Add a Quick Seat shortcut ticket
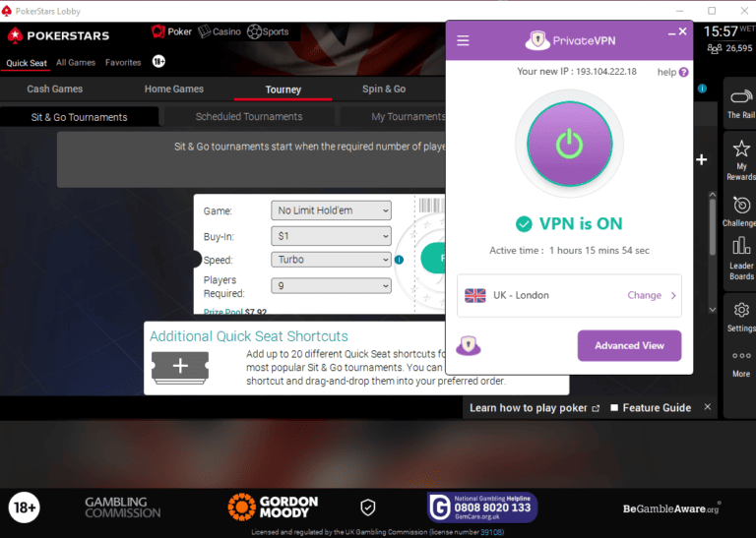This screenshot has height=538, width=756. (181, 366)
